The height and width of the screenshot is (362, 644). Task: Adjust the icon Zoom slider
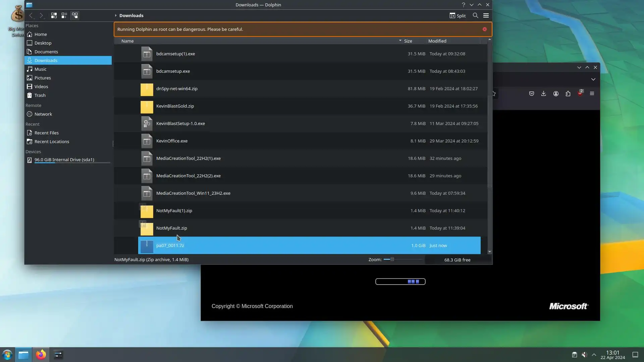point(392,259)
